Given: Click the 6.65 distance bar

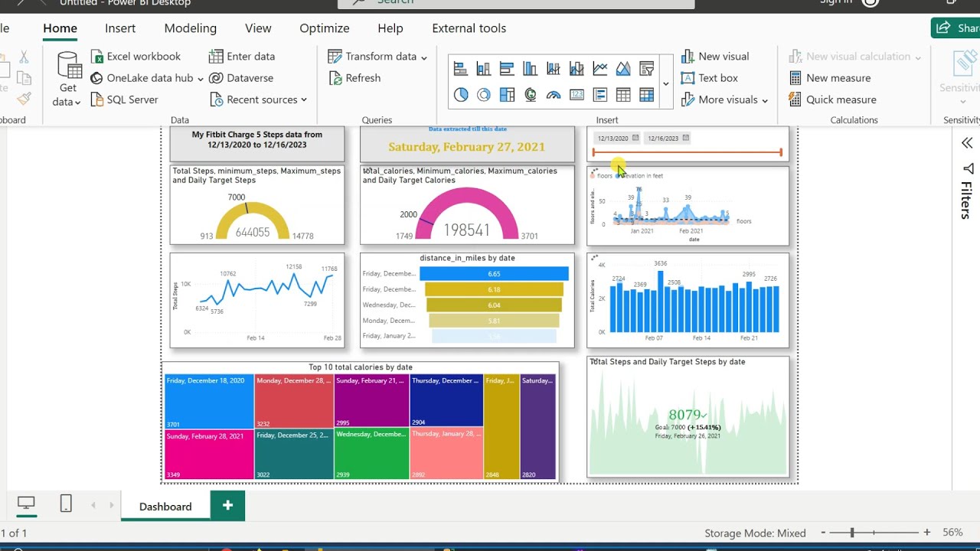Looking at the screenshot, I should coord(494,274).
